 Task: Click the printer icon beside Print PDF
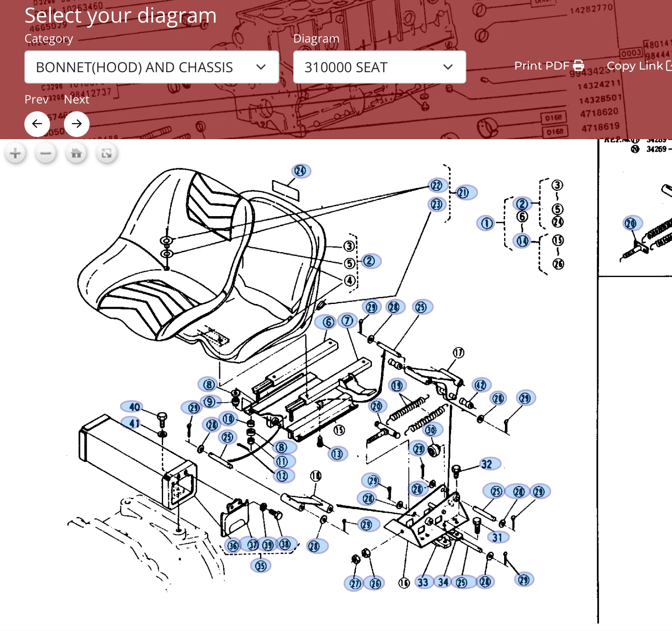[578, 66]
